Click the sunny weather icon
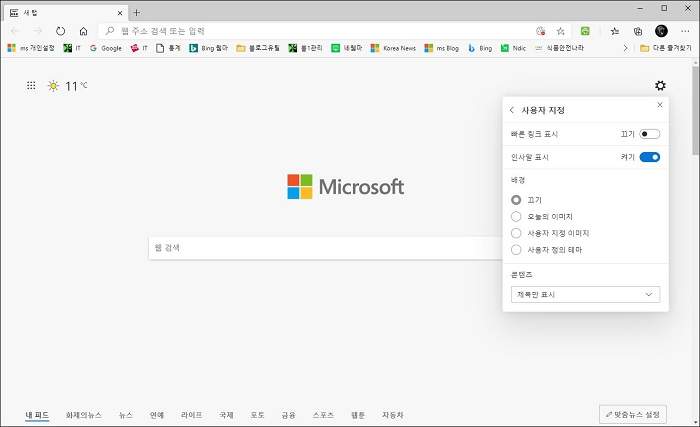This screenshot has width=700, height=427. point(53,86)
